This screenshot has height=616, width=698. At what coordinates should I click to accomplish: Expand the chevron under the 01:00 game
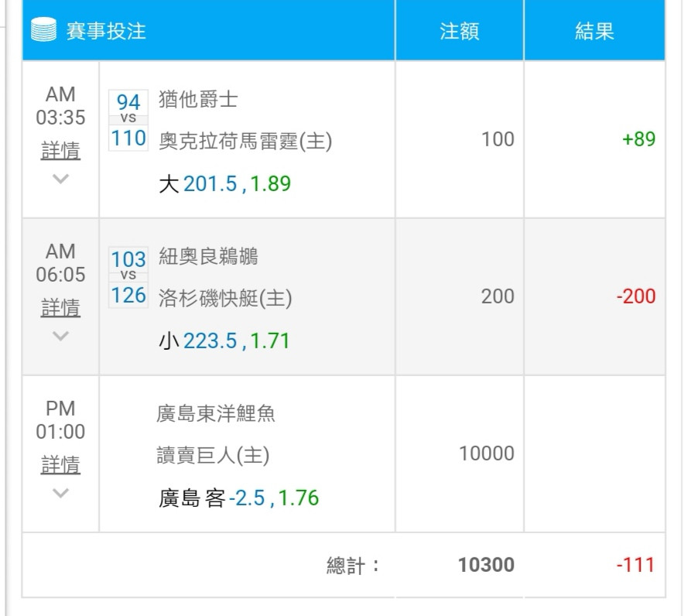(x=60, y=493)
